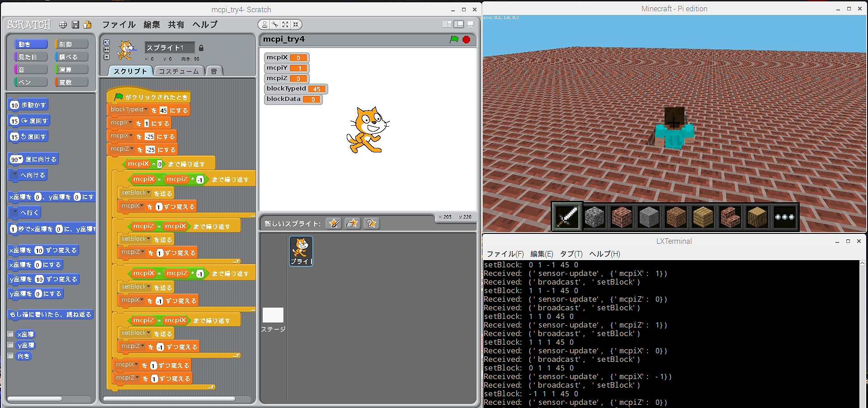Image resolution: width=868 pixels, height=408 pixels.
Task: Select the 調べる block category
Action: click(71, 57)
